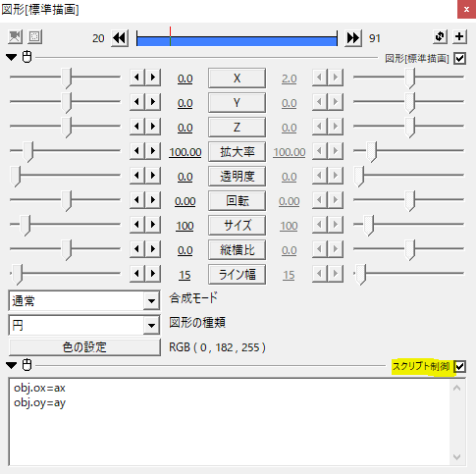
Task: Jump to the end frame with fast-forward button
Action: [x=353, y=38]
